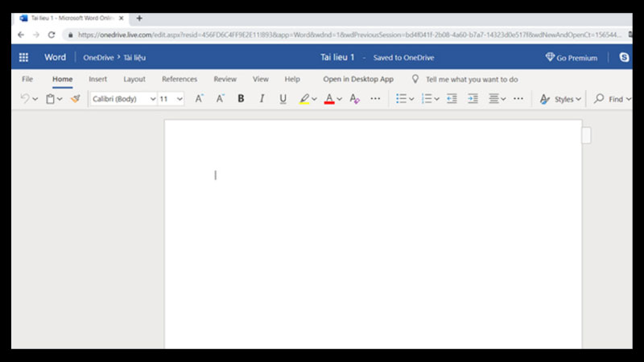Click the Open in Desktop App button
This screenshot has height=362, width=644.
pyautogui.click(x=358, y=80)
